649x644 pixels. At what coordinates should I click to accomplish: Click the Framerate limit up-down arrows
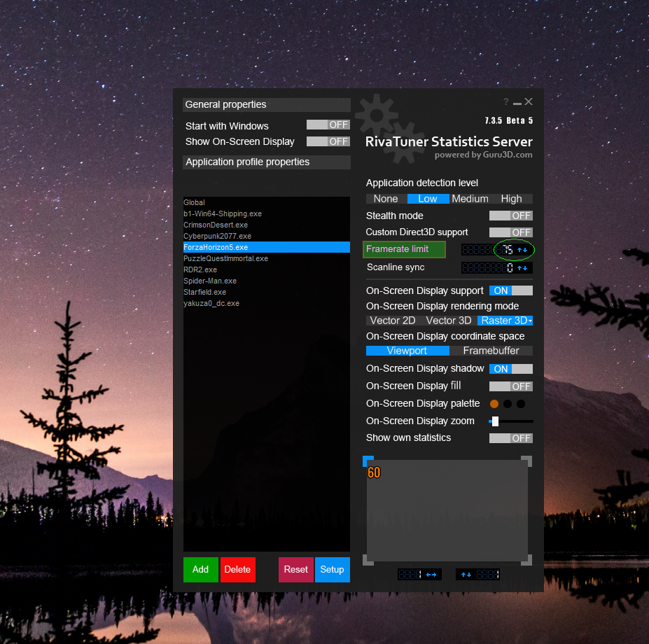pyautogui.click(x=522, y=250)
